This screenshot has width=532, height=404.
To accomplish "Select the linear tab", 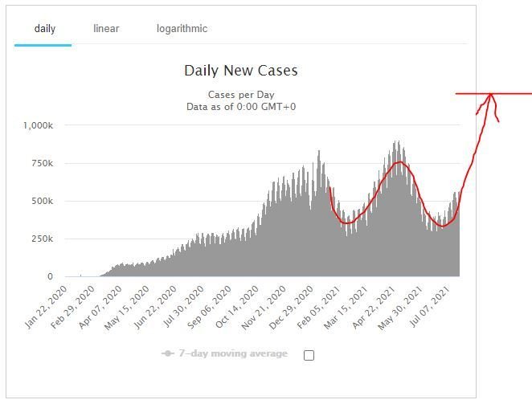I will click(106, 29).
